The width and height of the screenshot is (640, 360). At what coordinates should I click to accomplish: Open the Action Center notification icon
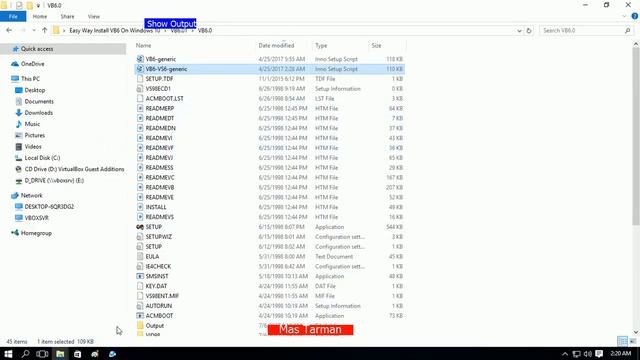coord(599,354)
